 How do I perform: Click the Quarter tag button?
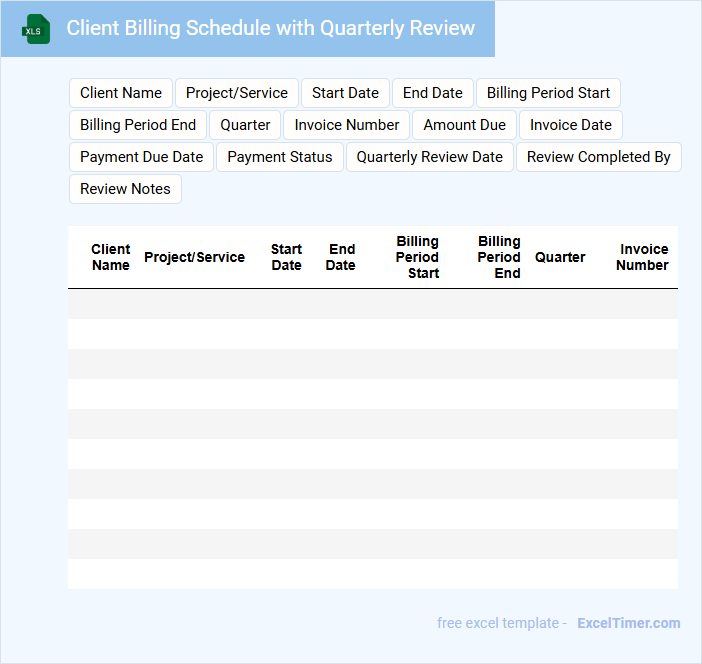(x=246, y=125)
